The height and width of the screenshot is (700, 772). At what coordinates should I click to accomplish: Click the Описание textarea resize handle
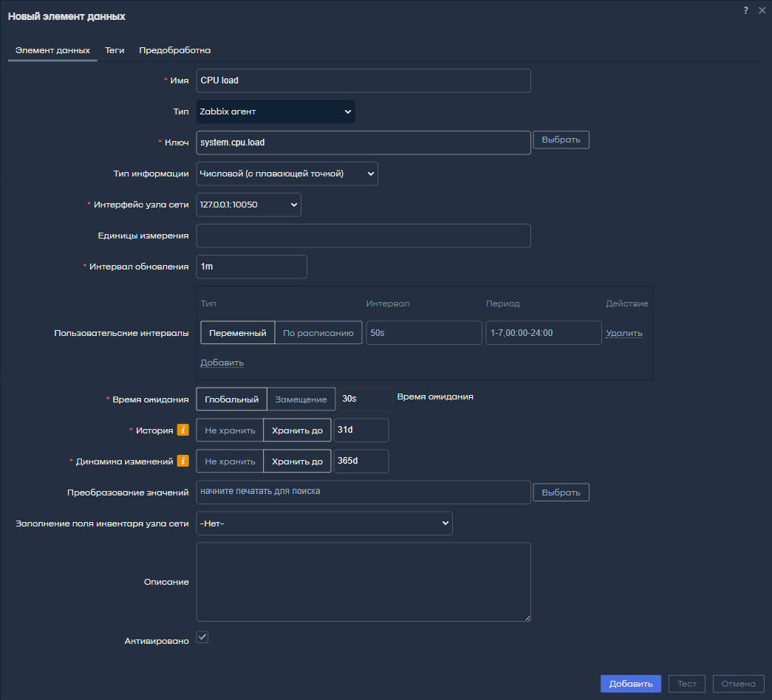click(x=527, y=618)
